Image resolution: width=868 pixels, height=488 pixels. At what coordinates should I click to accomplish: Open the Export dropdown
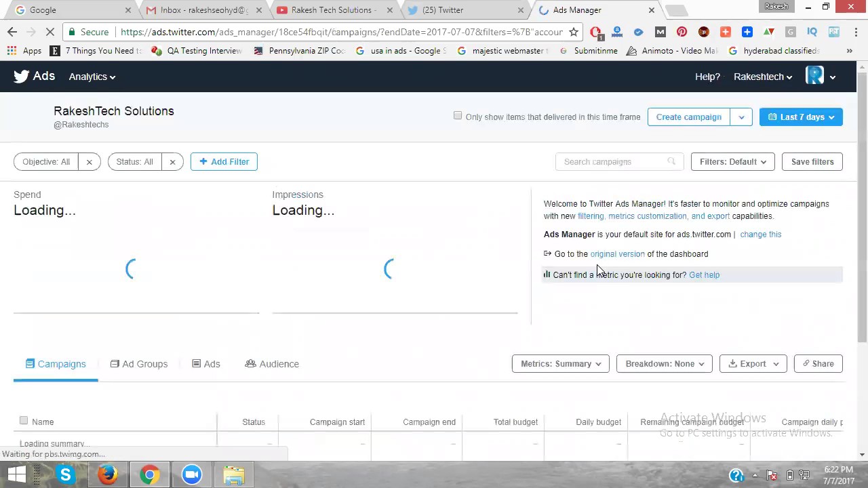coord(753,364)
